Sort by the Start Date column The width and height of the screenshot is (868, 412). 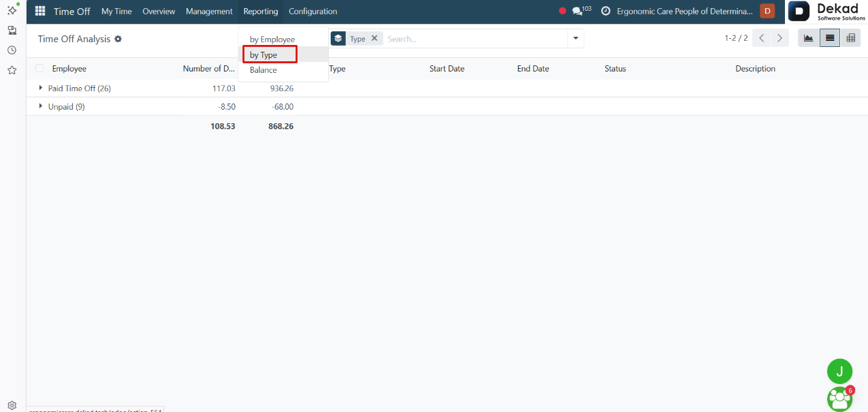[447, 68]
